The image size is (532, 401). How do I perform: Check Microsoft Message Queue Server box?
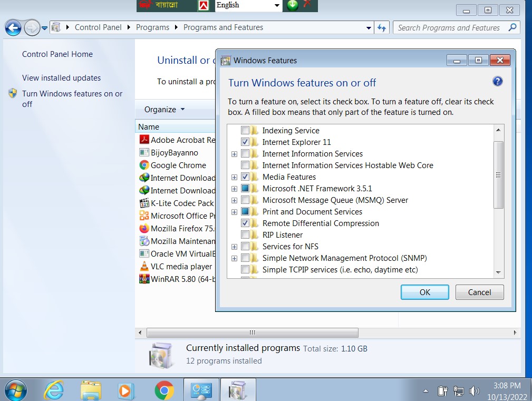(x=245, y=200)
